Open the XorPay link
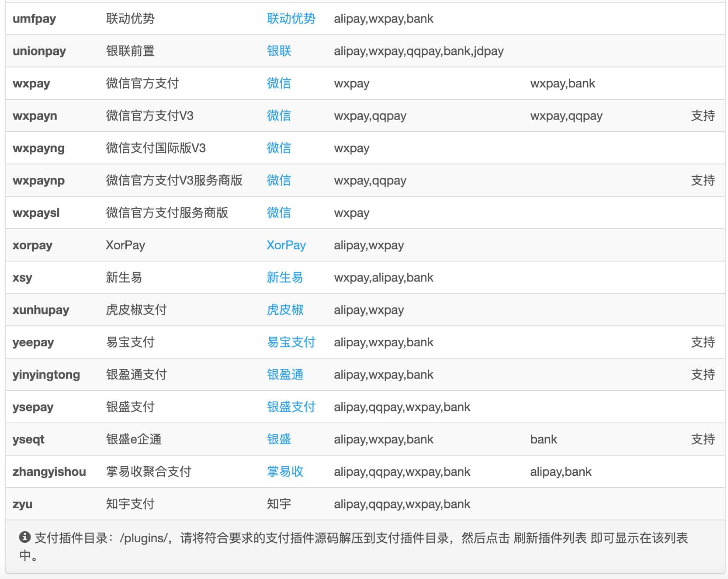 [x=286, y=245]
